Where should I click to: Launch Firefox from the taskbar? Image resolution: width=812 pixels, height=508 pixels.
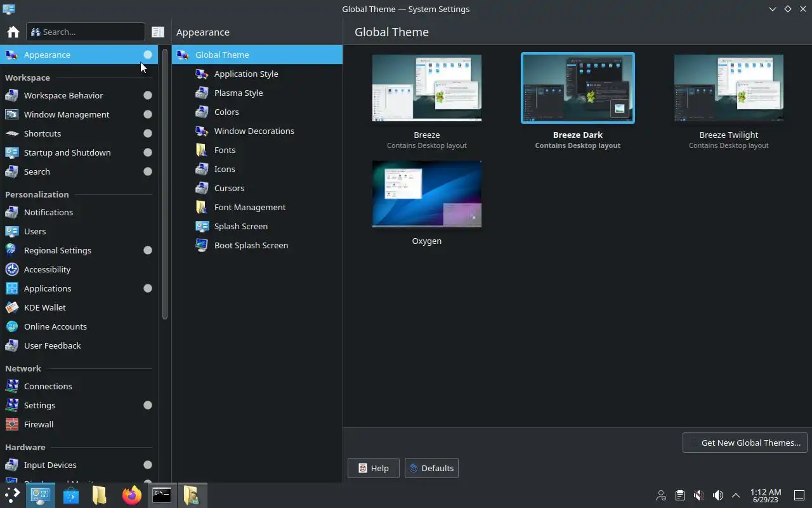131,495
